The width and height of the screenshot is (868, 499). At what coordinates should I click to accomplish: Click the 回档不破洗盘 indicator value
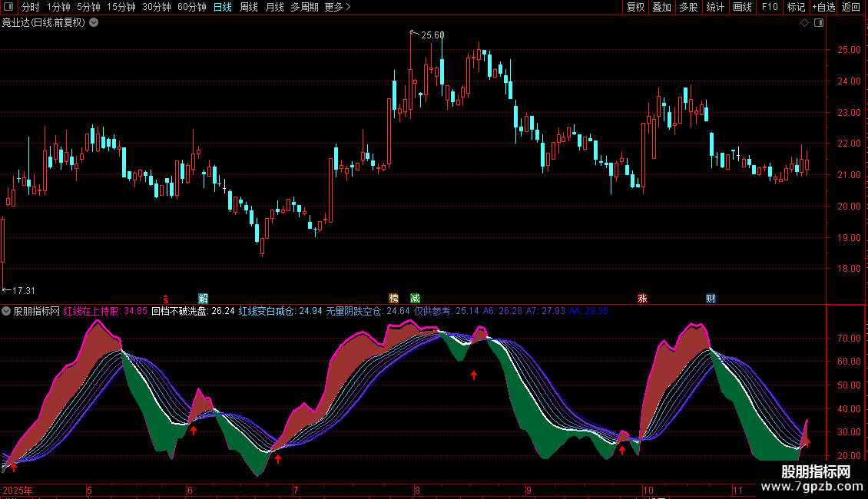point(194,311)
